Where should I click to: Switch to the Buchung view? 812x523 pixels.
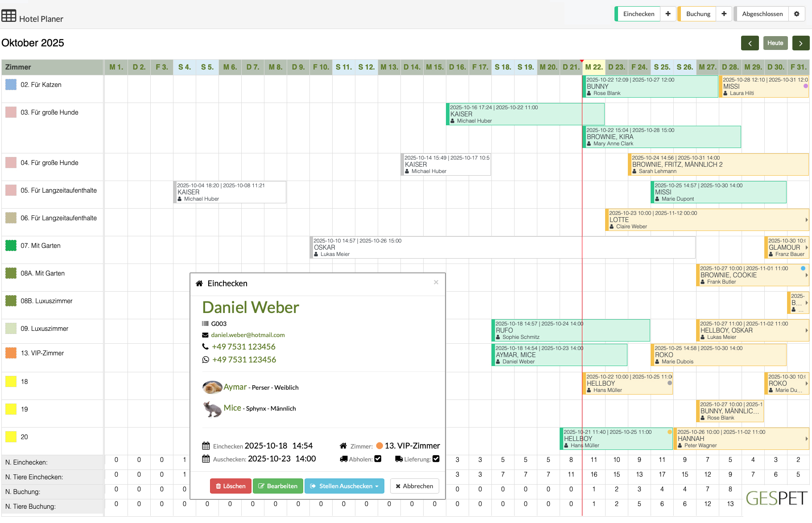click(697, 14)
